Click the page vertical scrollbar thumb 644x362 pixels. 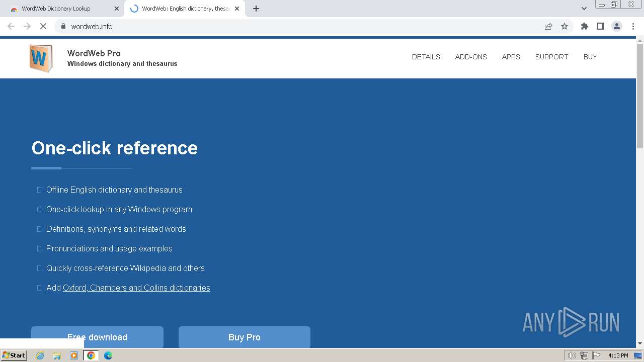click(x=640, y=96)
